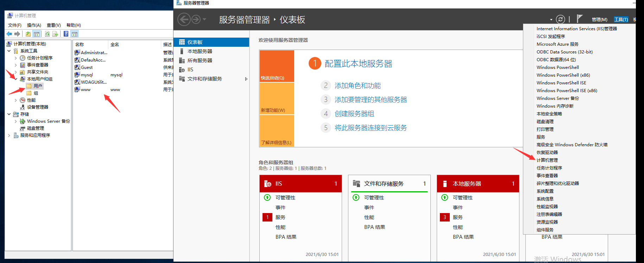644x263 pixels.
Task: Open the 文件和存储服务 role tile header
Action: click(389, 184)
